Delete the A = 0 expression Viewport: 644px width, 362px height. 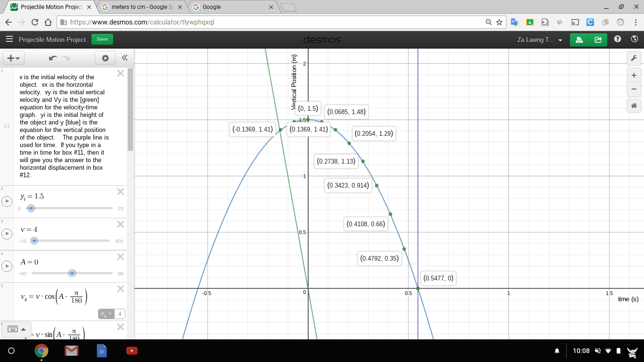click(x=121, y=256)
